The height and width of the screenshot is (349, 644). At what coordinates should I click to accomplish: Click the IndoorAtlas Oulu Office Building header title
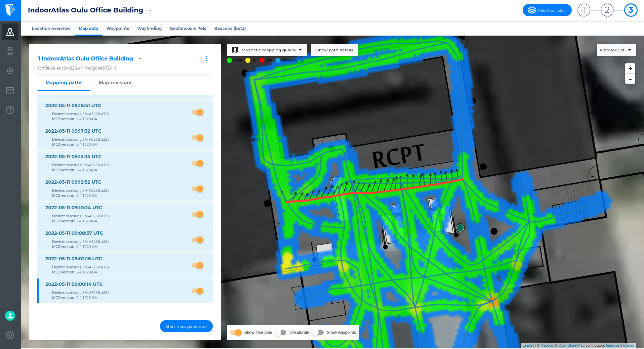point(85,10)
